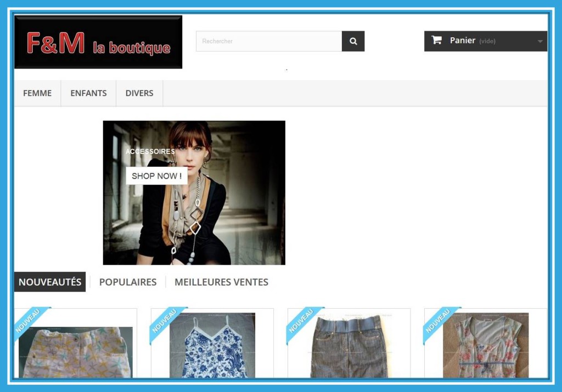Open the FEMME category menu
Viewport: 562px width, 392px height.
tap(37, 93)
